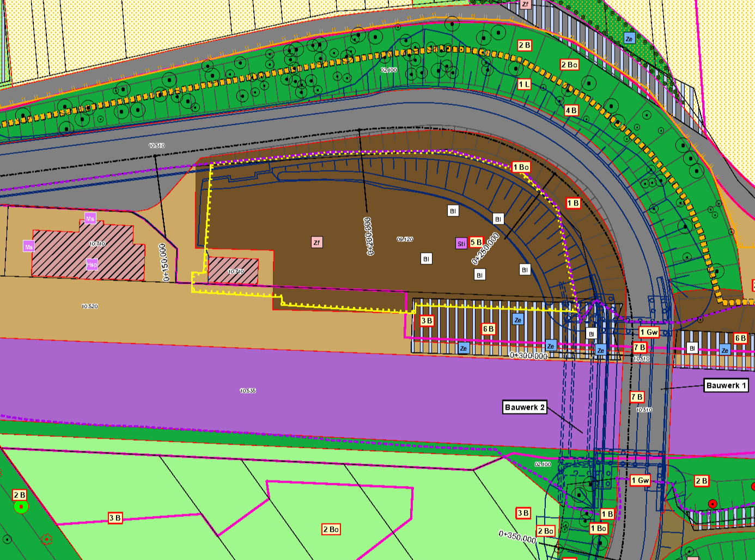Select station label 0+300.000

528,356
